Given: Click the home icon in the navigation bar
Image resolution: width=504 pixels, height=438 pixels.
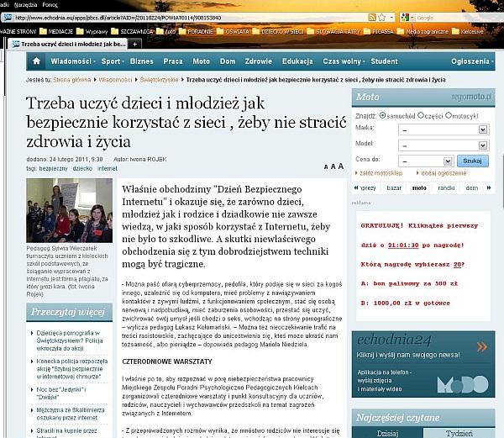Looking at the screenshot, I should point(36,61).
